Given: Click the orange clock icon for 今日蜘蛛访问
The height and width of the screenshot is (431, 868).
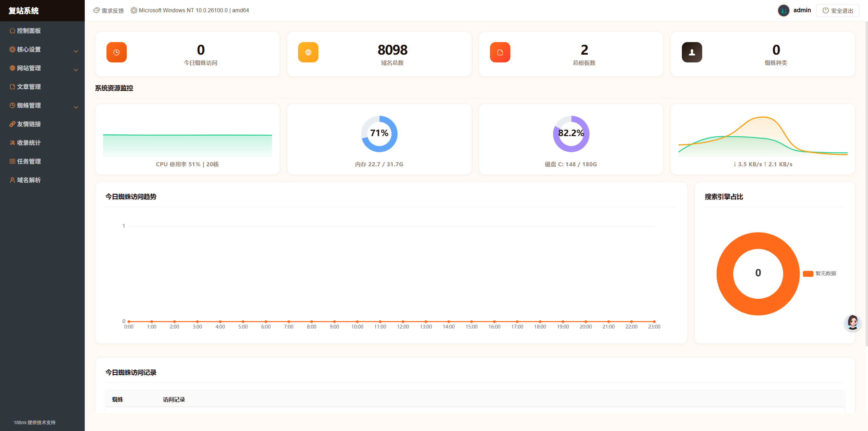Looking at the screenshot, I should coord(117,52).
